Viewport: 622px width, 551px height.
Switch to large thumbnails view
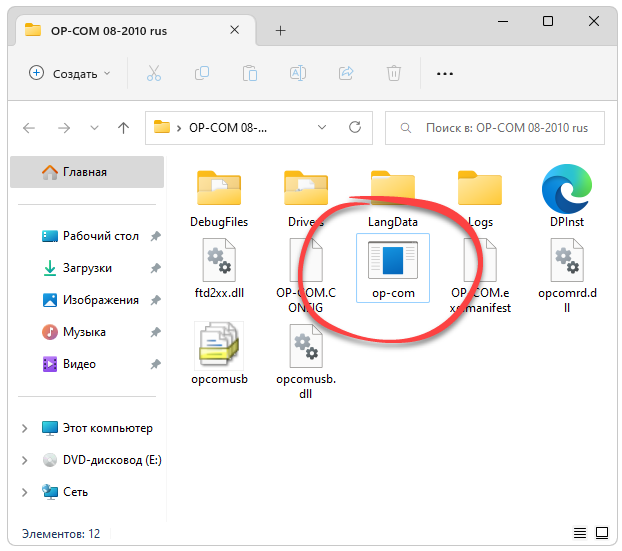coord(602,533)
